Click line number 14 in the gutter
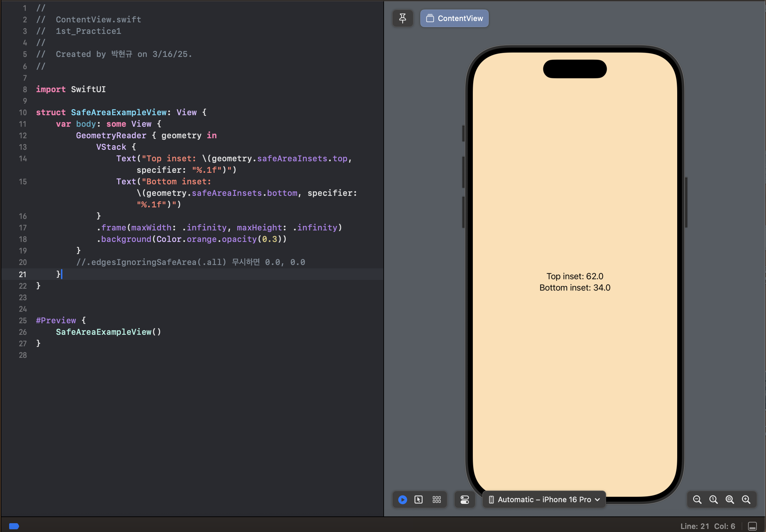The height and width of the screenshot is (532, 766). point(23,159)
